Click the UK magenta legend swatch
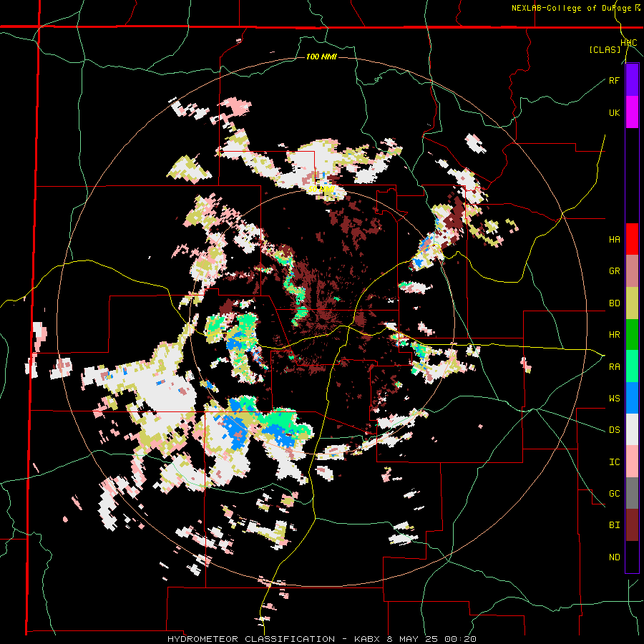 click(x=632, y=112)
